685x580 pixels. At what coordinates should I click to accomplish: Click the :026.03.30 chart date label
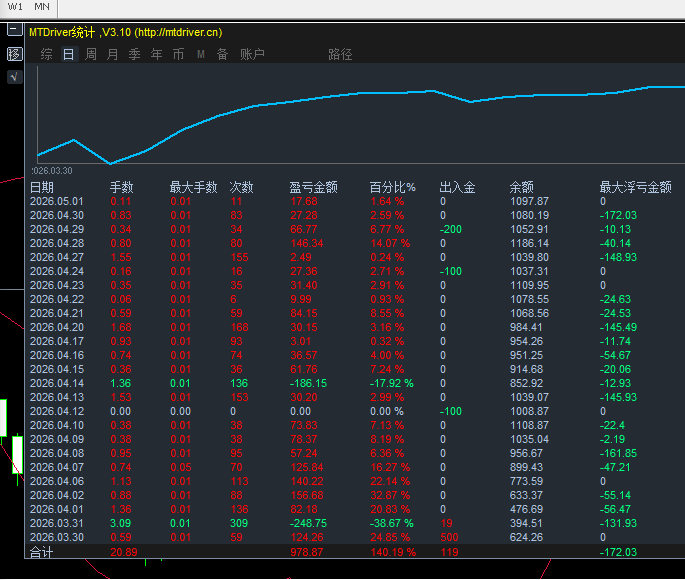click(x=52, y=170)
